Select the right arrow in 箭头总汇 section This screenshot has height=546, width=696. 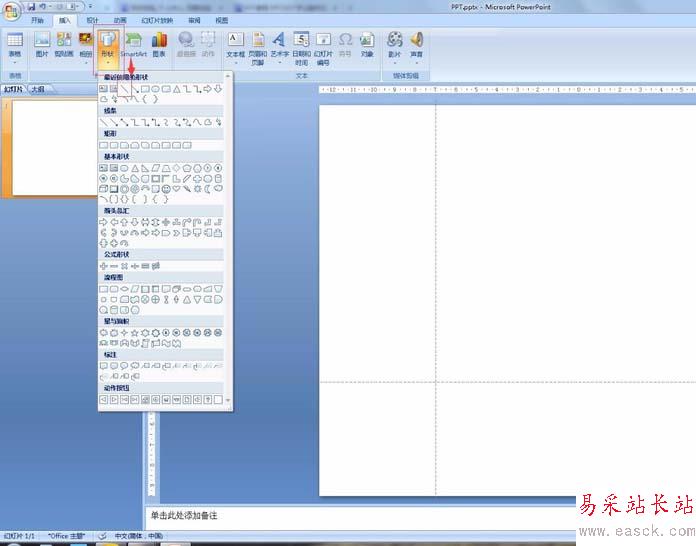click(x=103, y=222)
